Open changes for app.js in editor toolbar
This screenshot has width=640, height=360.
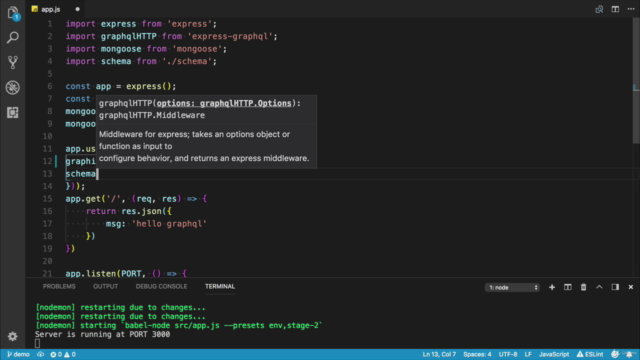point(599,9)
